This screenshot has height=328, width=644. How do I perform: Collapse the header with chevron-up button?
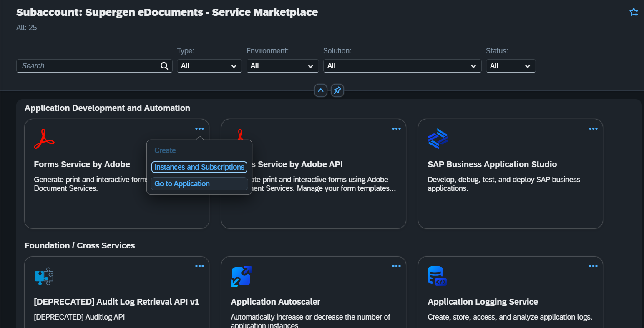coord(320,90)
